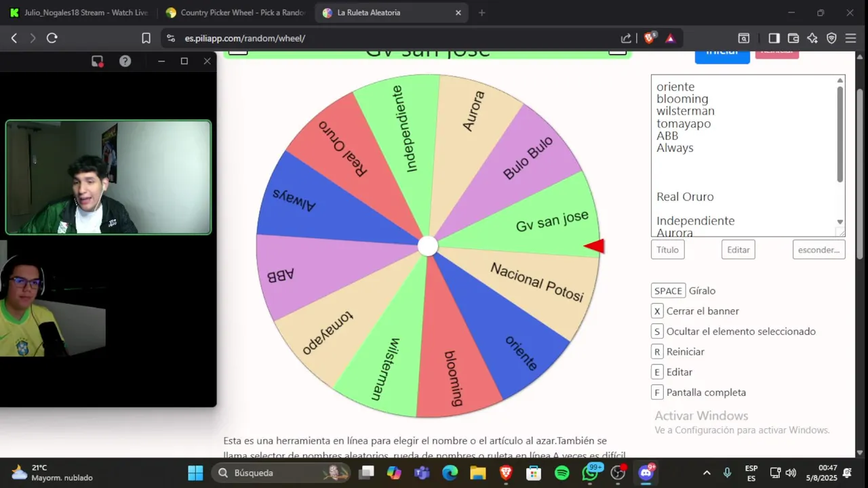Click the address bar URL es.piliapp.com
The image size is (868, 488).
click(245, 39)
